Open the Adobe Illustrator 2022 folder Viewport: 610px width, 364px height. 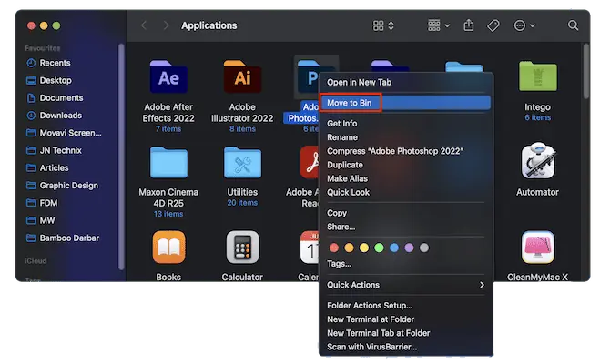pos(241,80)
